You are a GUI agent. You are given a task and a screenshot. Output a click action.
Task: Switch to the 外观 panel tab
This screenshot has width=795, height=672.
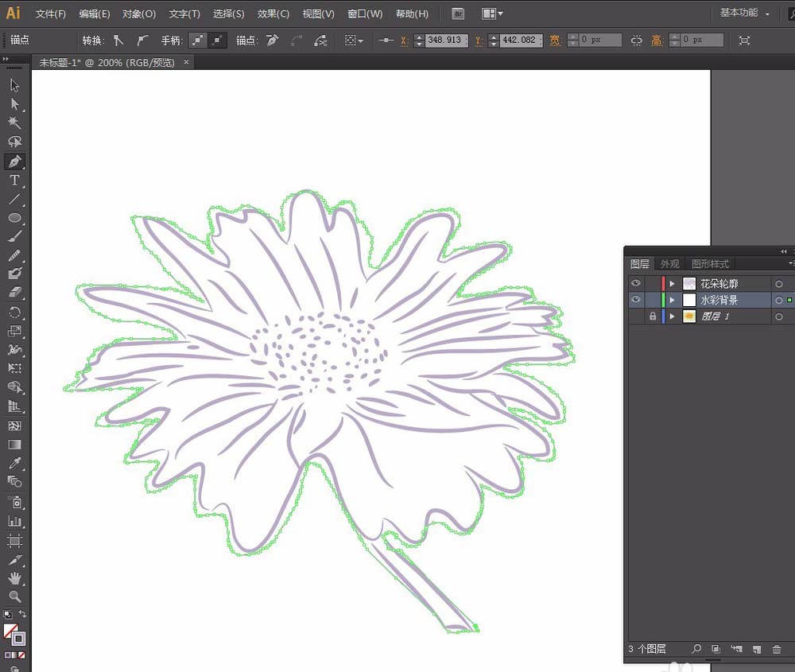pyautogui.click(x=669, y=264)
